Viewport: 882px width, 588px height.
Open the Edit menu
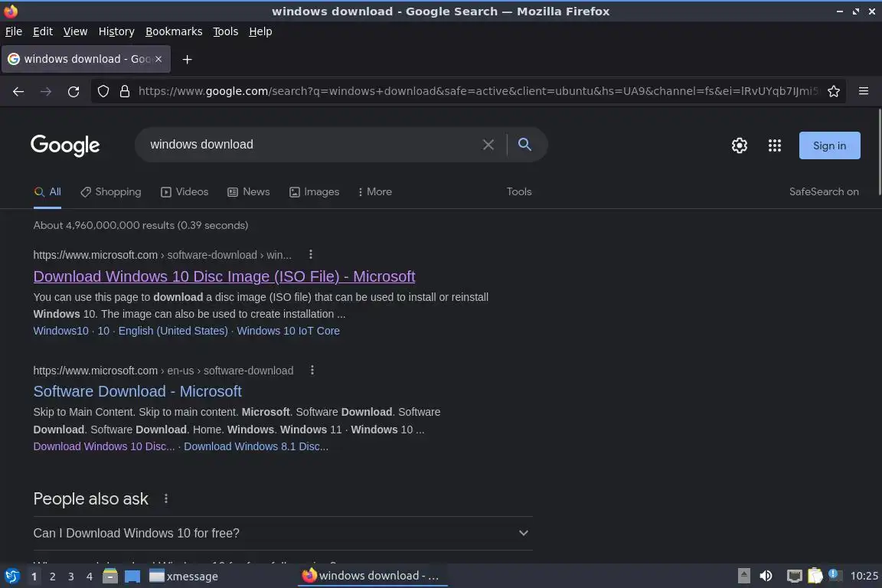coord(43,31)
